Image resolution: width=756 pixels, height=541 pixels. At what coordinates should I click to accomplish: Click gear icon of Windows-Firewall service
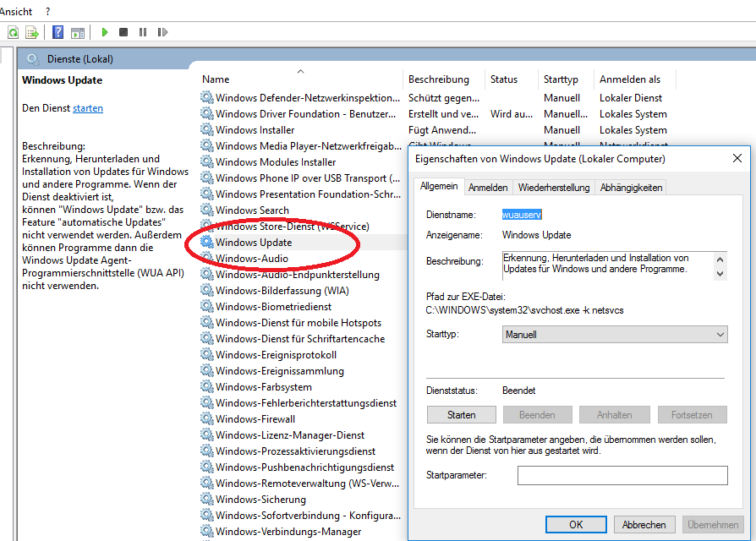coord(207,418)
